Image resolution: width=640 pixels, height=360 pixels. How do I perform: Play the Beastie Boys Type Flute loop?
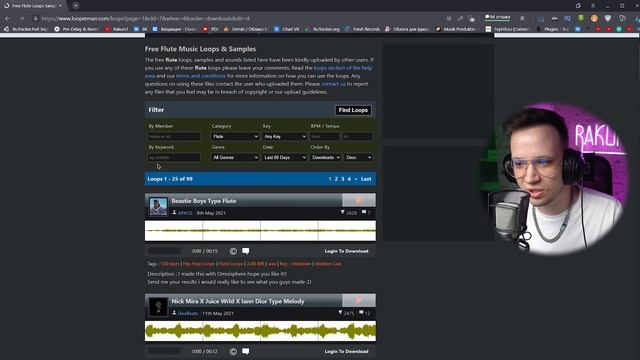click(359, 200)
